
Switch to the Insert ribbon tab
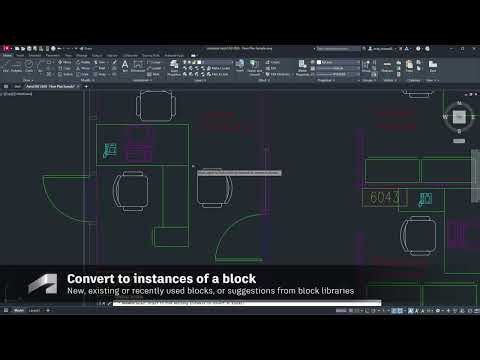[x=20, y=55]
